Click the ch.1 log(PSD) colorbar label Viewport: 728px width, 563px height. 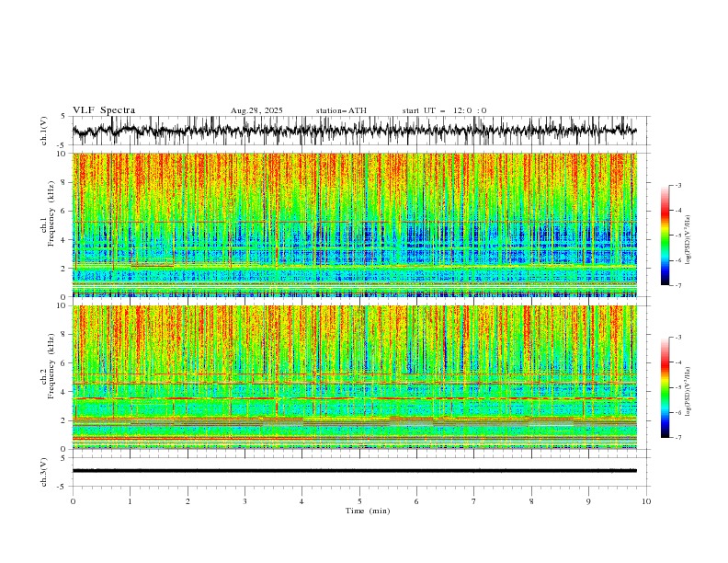click(688, 240)
